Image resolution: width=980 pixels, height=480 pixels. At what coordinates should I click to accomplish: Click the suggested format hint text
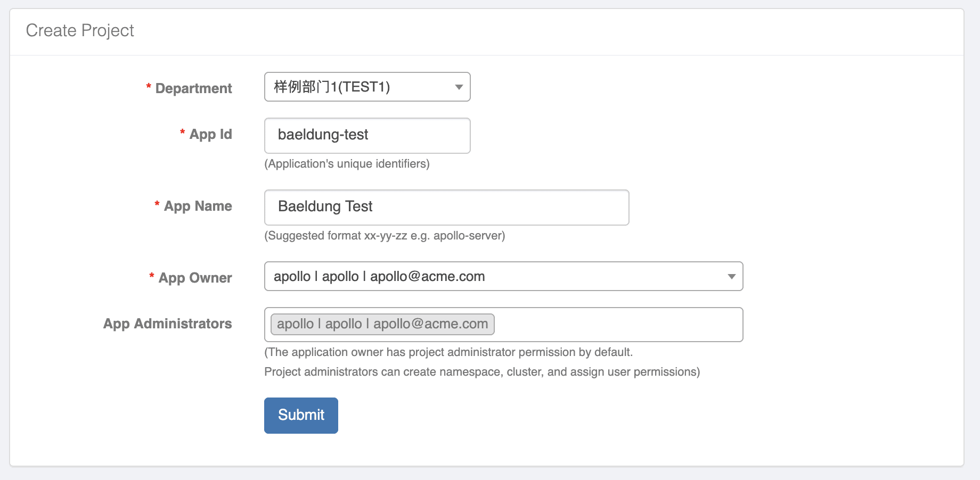[385, 236]
